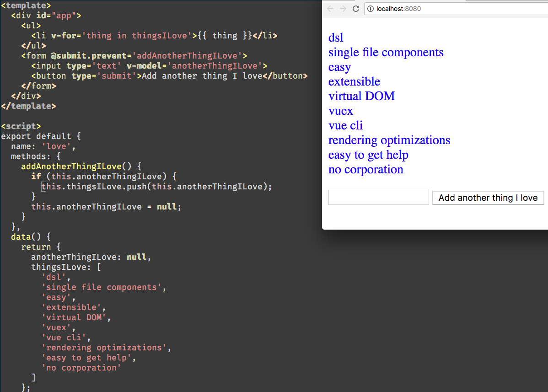Image resolution: width=548 pixels, height=392 pixels.
Task: Click the empty text input in the form
Action: click(378, 198)
